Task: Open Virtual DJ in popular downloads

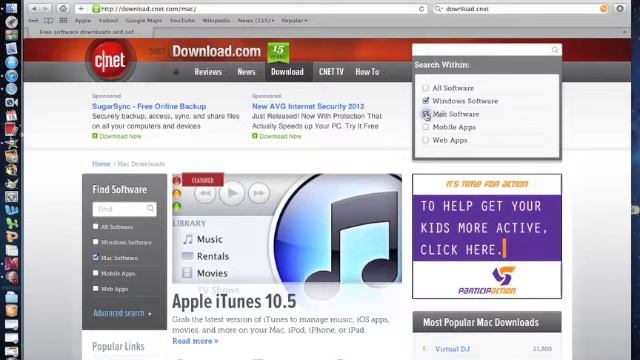Action: click(452, 349)
